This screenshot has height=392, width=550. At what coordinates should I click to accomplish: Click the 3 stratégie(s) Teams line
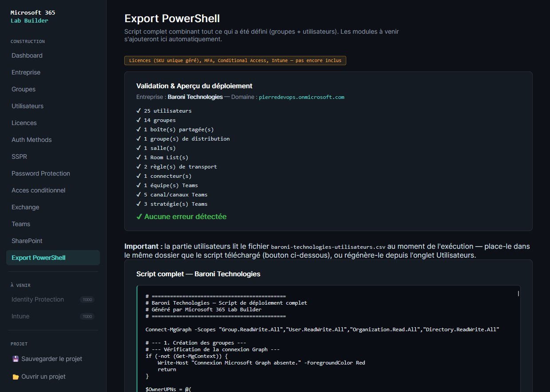click(x=172, y=204)
